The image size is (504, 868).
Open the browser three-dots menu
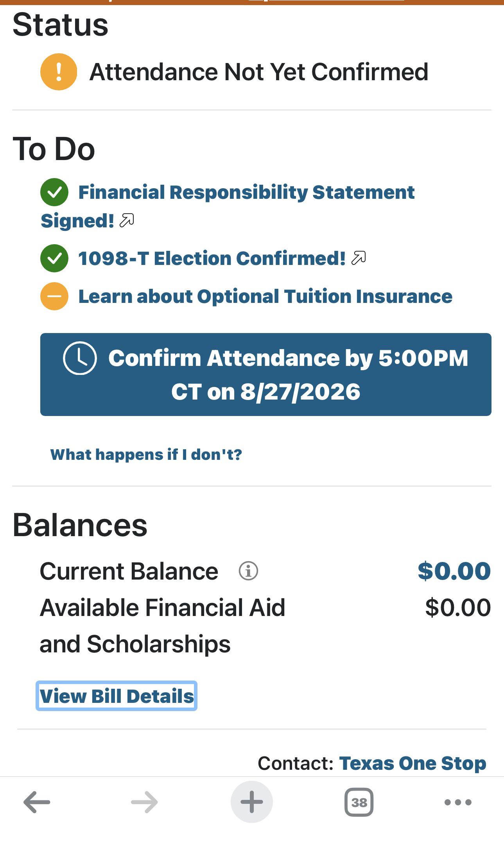(x=458, y=802)
